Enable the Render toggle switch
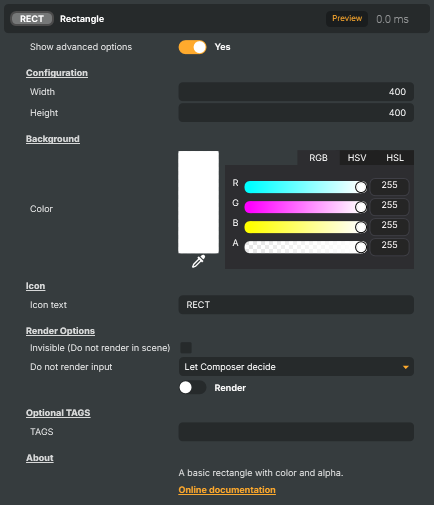Image resolution: width=434 pixels, height=505 pixels. 192,387
